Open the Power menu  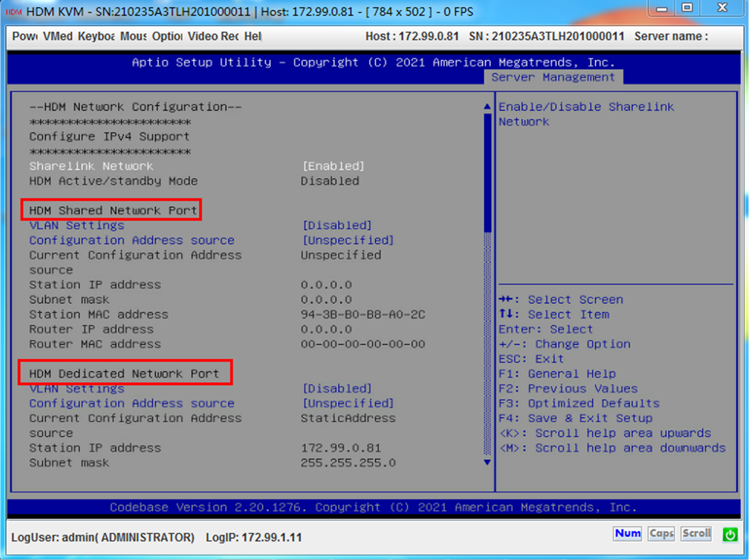click(25, 36)
